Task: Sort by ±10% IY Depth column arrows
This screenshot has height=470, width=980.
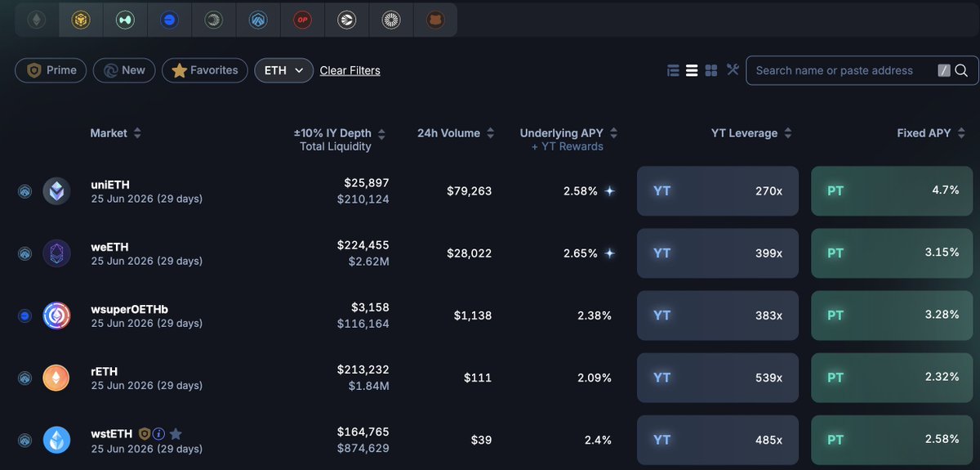Action: [381, 133]
